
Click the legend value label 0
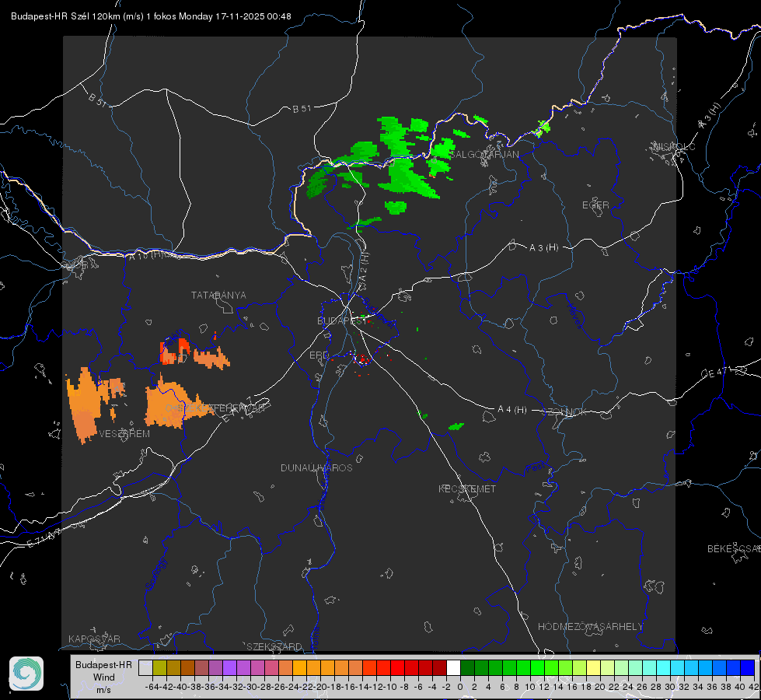click(x=460, y=687)
